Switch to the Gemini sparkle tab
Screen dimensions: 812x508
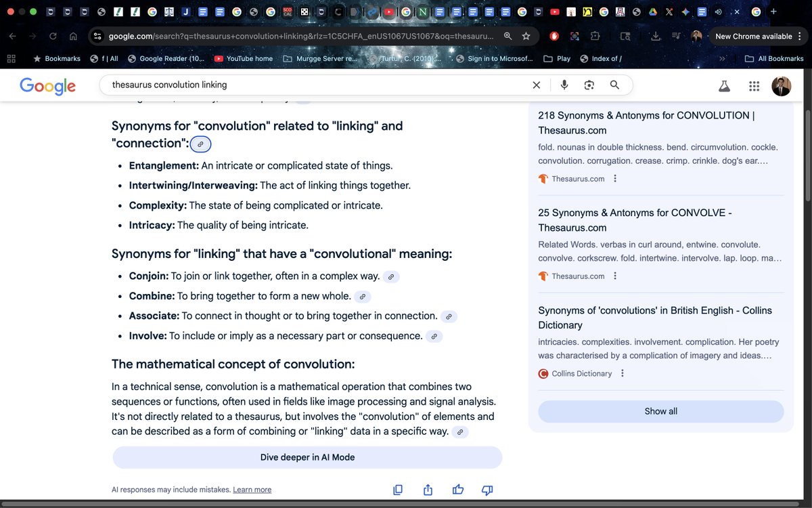tap(686, 12)
